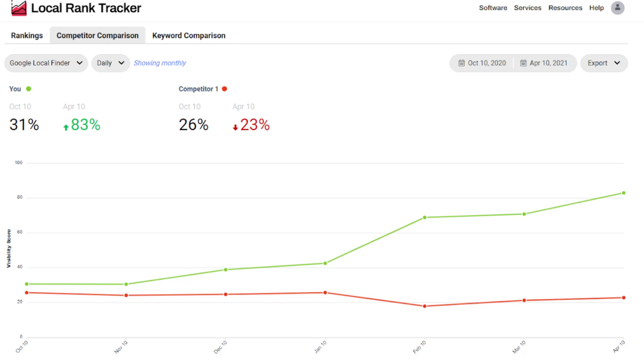Click the red down arrow beside 23%
Screen dimensions: 644x361
235,128
